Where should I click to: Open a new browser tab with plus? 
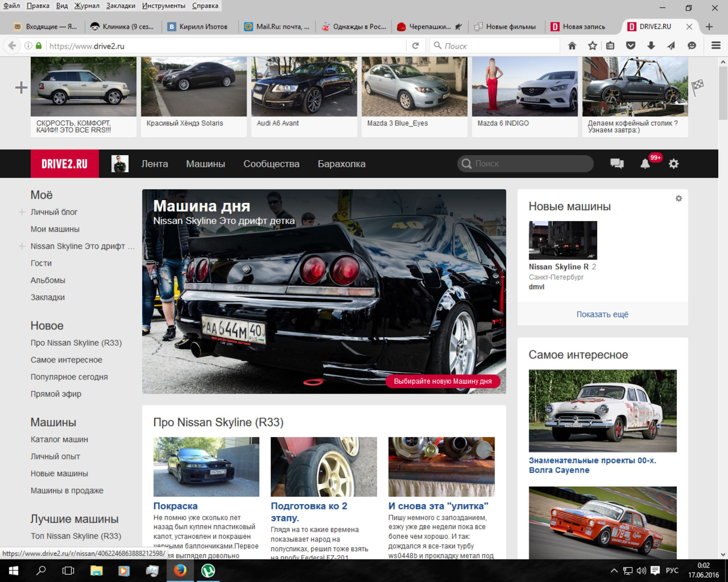click(709, 27)
